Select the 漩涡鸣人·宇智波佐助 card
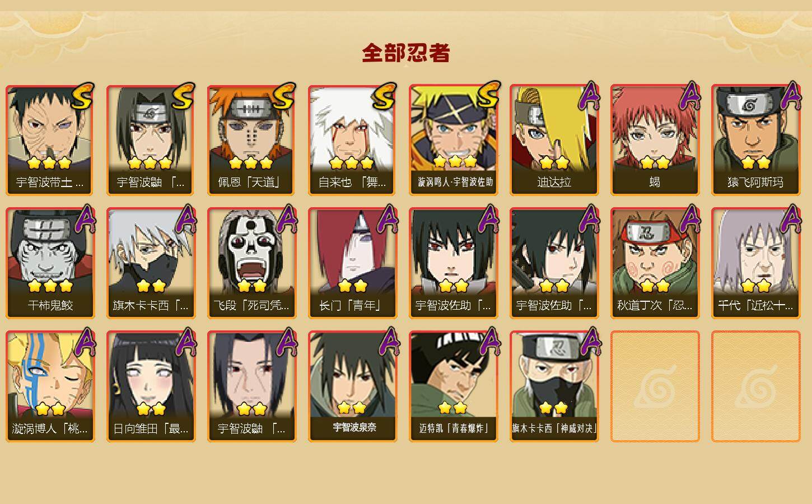812x504 pixels. click(453, 140)
